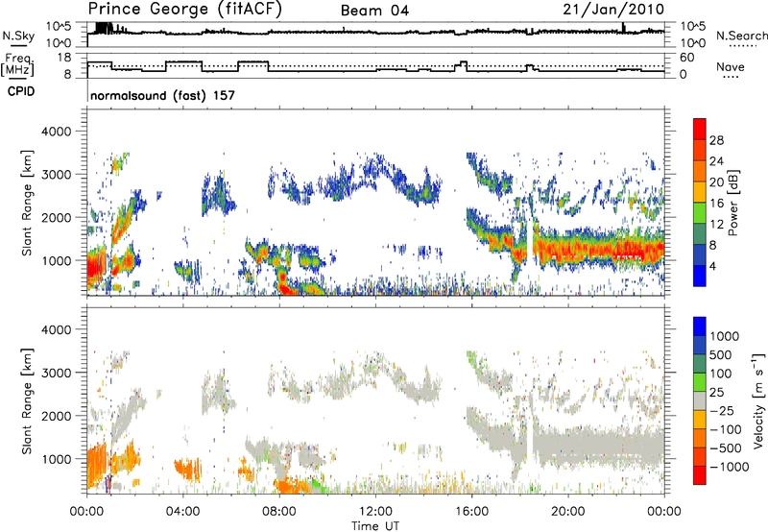Click the '20:00' time axis label

[x=567, y=511]
